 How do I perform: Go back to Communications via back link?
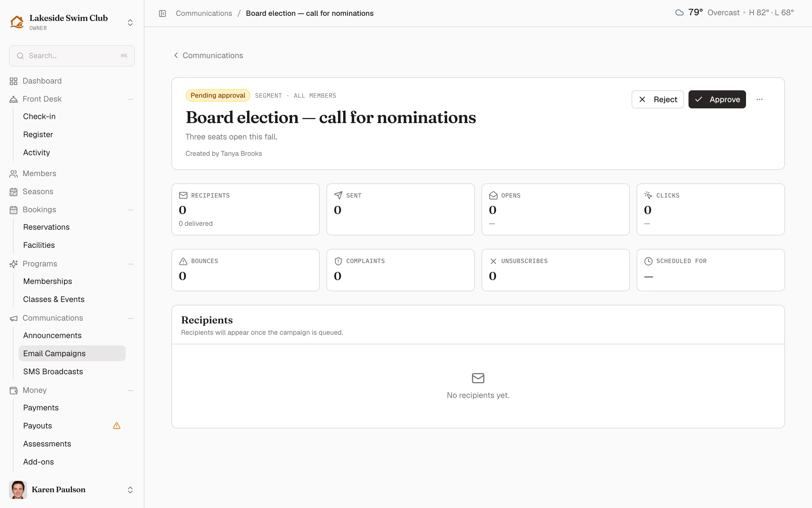click(x=208, y=55)
